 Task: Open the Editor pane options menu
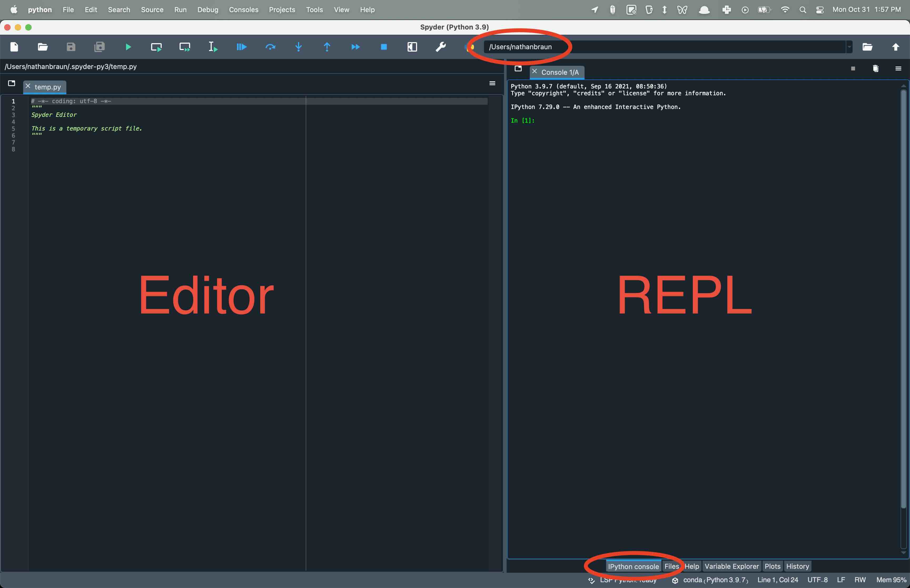(x=492, y=83)
